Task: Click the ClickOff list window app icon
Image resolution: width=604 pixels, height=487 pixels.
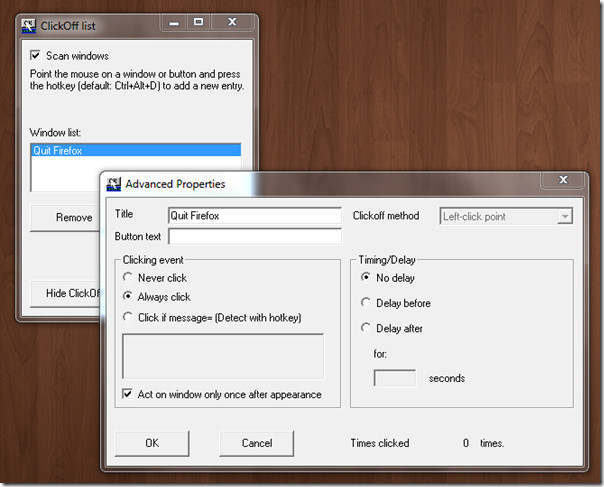Action: pos(28,26)
